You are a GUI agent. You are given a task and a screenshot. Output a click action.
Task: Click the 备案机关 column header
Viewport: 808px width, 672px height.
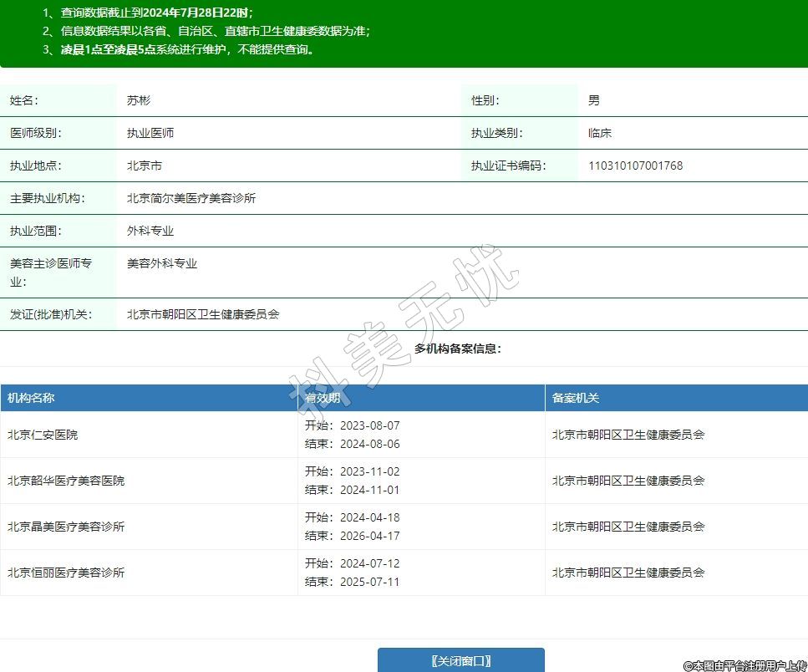(x=575, y=398)
